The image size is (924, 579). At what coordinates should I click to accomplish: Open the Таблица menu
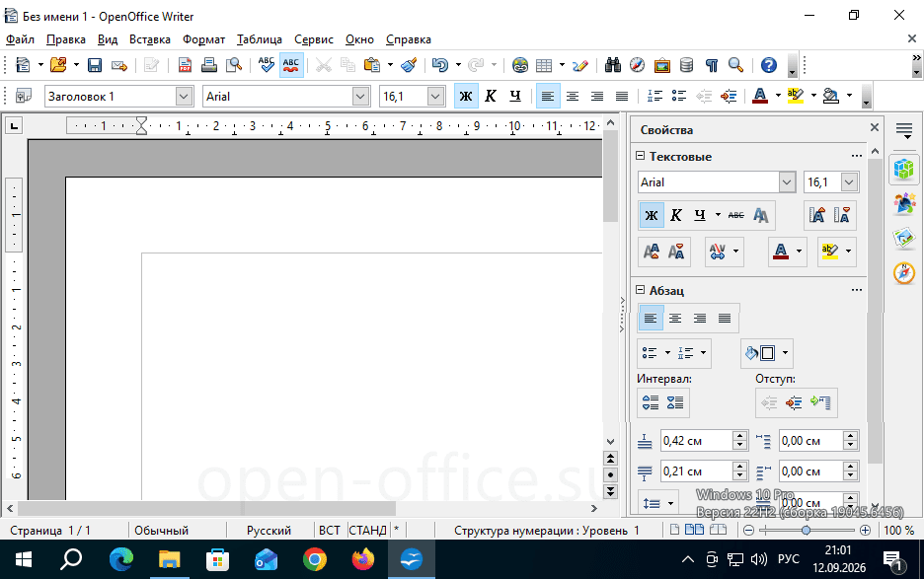(x=260, y=39)
